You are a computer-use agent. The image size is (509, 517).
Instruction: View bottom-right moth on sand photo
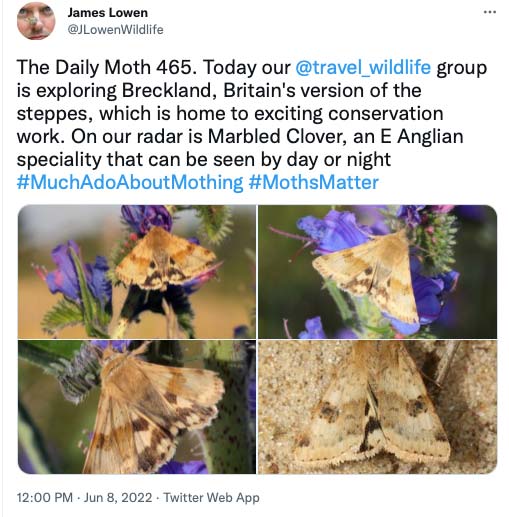378,407
